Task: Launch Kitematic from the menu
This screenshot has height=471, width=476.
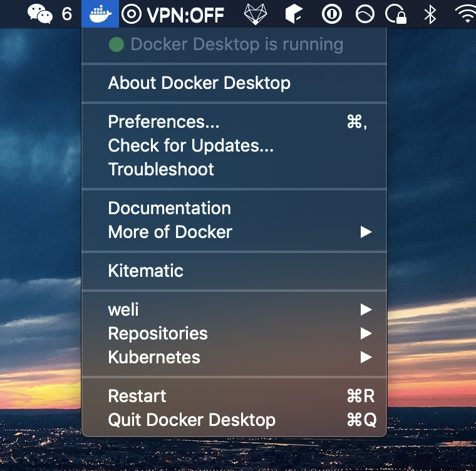Action: [234, 271]
